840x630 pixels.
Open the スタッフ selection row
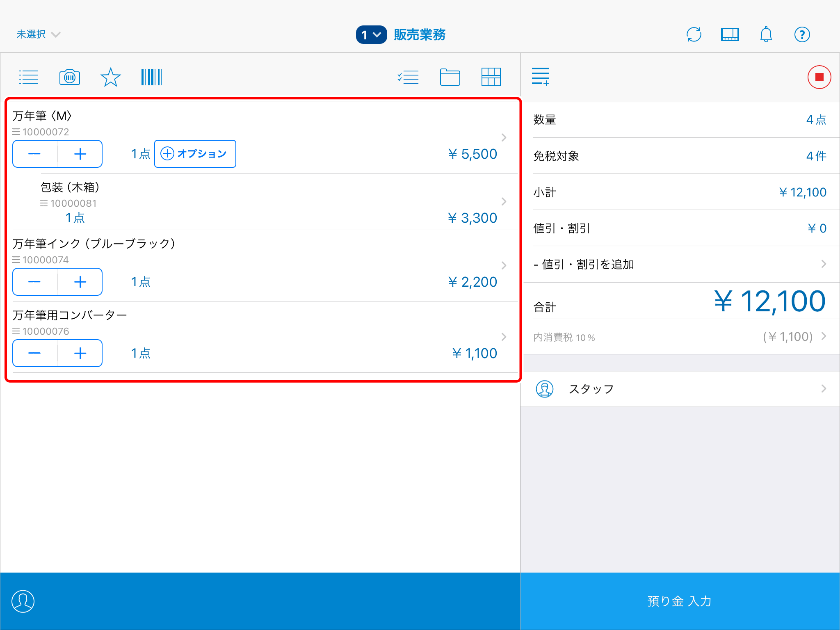(680, 389)
